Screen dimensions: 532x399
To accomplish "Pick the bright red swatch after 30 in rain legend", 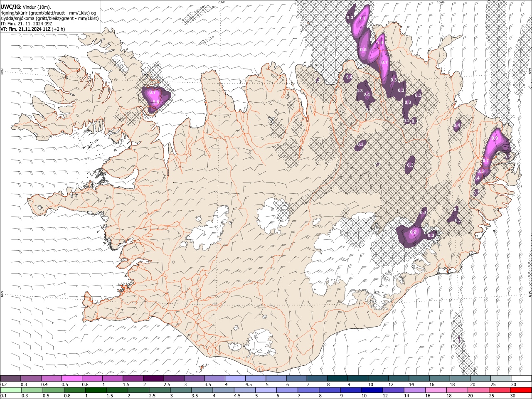I will pyautogui.click(x=521, y=390).
